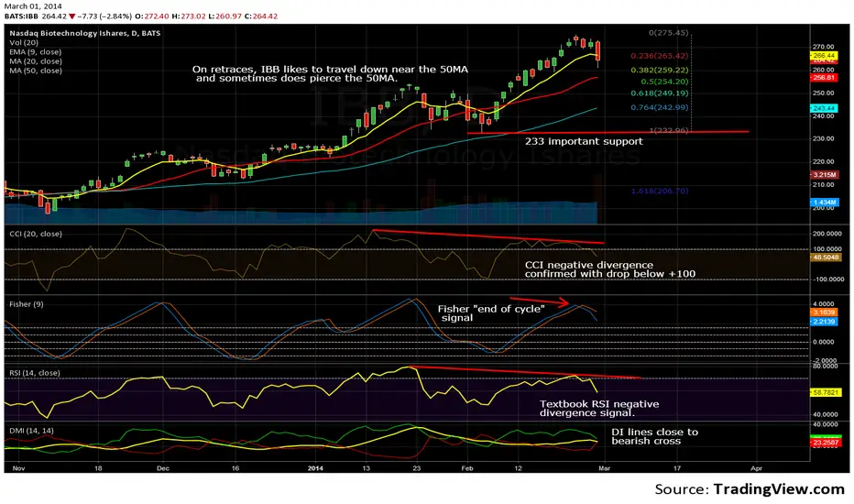Image resolution: width=854 pixels, height=504 pixels.
Task: Select Fibonacci level "0.764(242.99)"
Action: (659, 107)
